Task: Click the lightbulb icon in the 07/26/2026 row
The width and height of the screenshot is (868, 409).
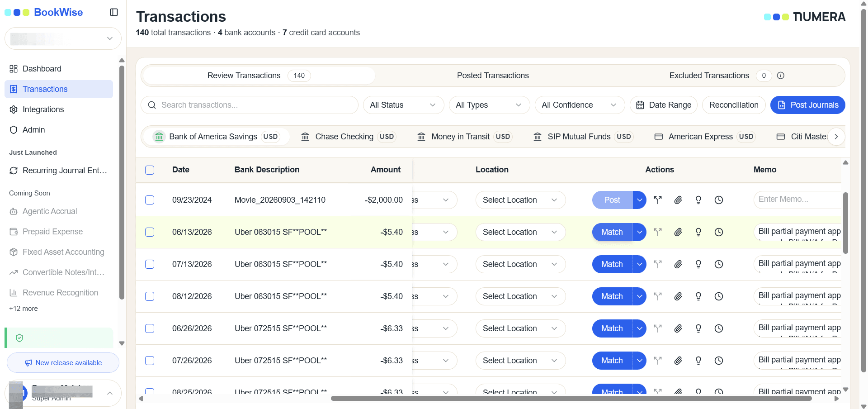Action: (698, 361)
